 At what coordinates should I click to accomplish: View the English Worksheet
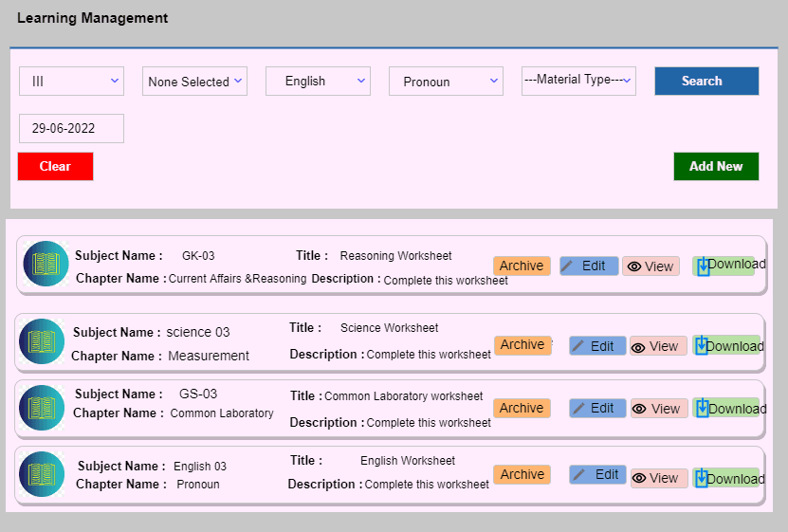click(x=659, y=478)
